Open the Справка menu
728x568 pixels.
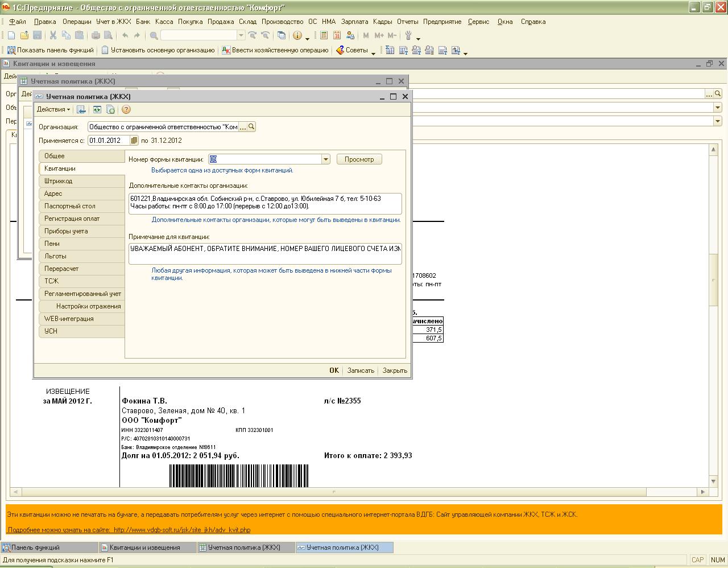pyautogui.click(x=533, y=22)
